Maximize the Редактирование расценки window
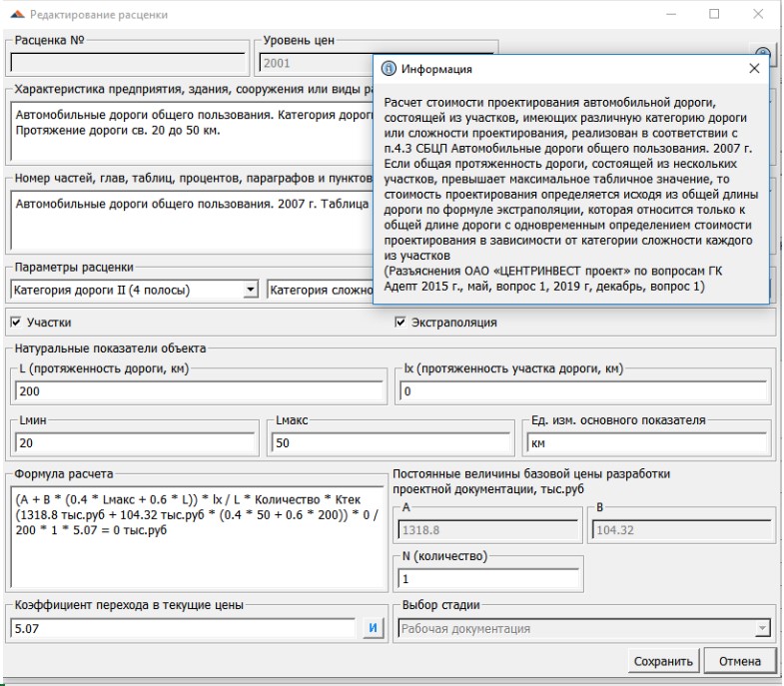The height and width of the screenshot is (686, 784). (714, 14)
